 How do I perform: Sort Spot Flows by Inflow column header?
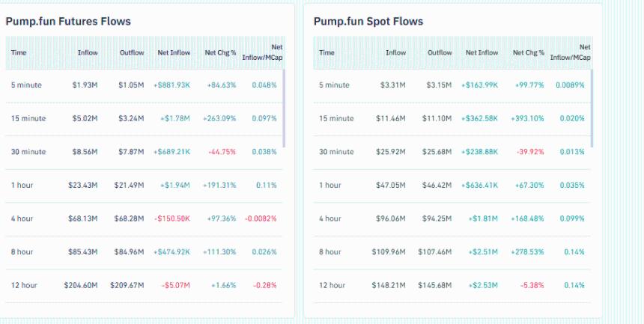click(x=395, y=52)
